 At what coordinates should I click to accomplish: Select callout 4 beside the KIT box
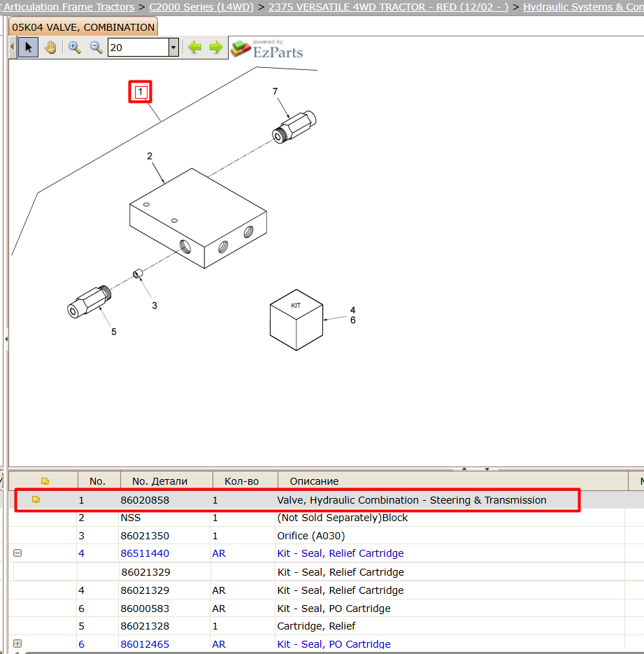352,310
